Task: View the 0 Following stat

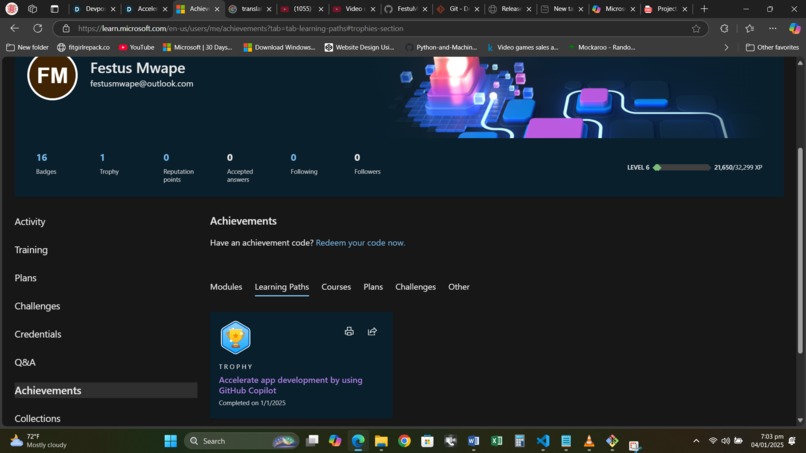Action: tap(303, 164)
